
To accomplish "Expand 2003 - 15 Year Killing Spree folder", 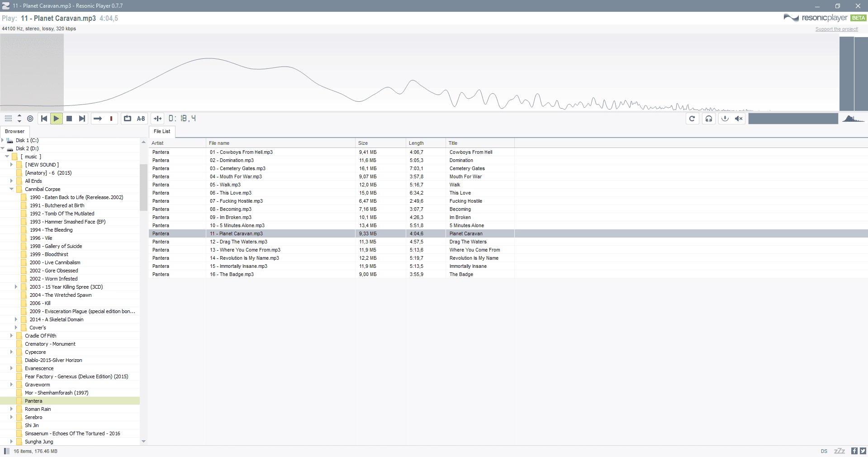I will coord(16,287).
